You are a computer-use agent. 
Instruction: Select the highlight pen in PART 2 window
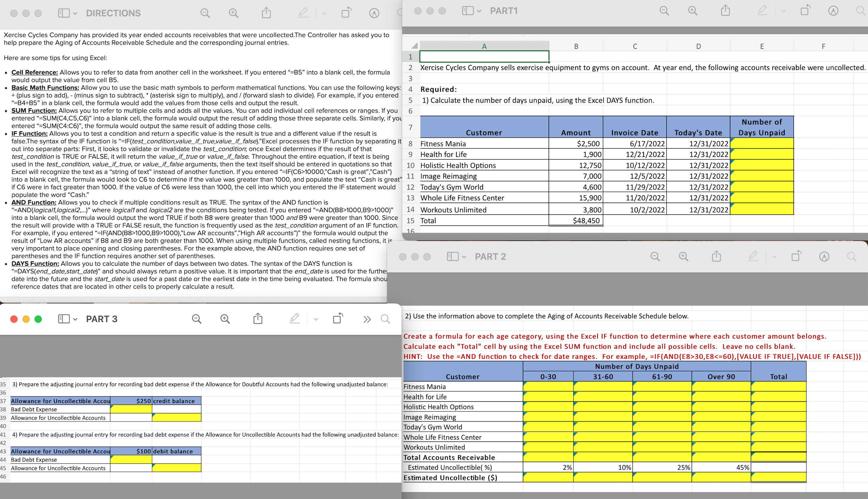(x=753, y=256)
